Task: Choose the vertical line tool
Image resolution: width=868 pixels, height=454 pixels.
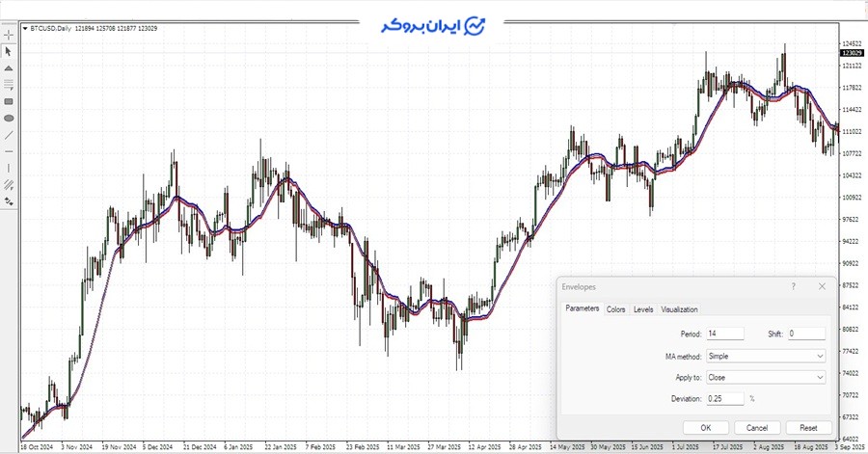Action: point(9,168)
